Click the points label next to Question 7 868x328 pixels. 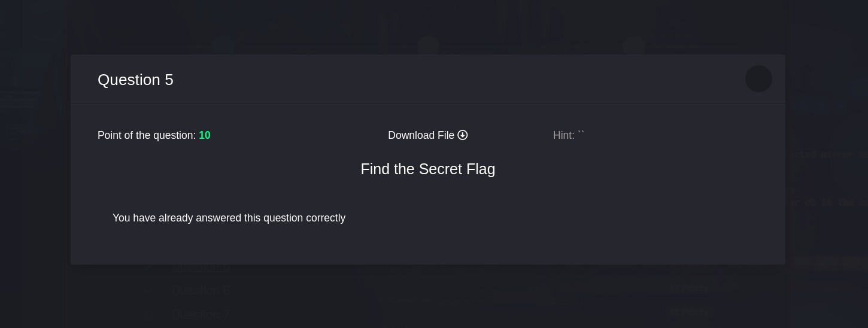[689, 313]
